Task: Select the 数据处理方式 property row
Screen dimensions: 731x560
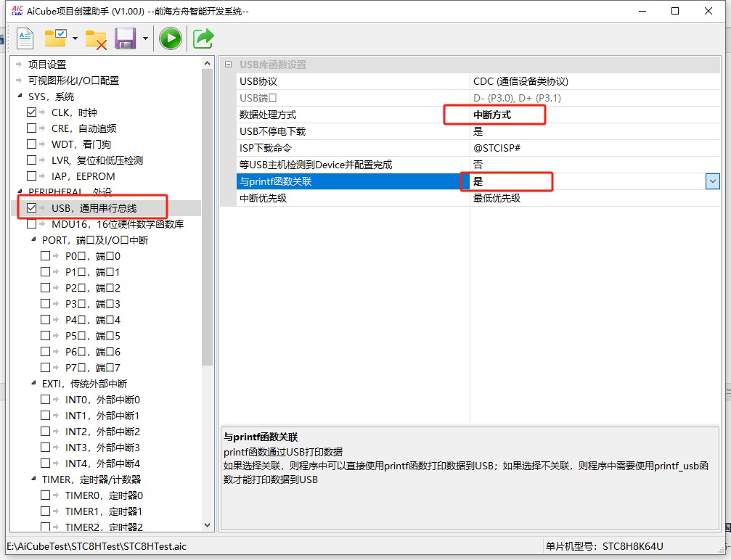Action: coord(268,115)
